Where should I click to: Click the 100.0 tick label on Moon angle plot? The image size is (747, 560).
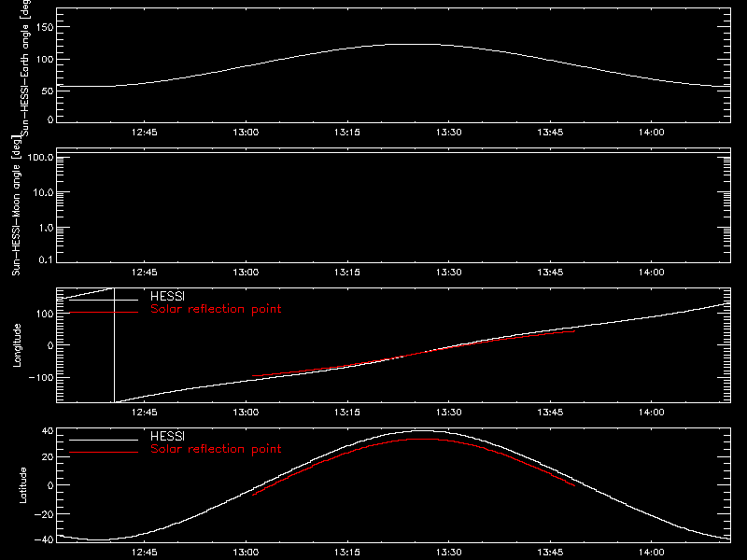coord(40,158)
